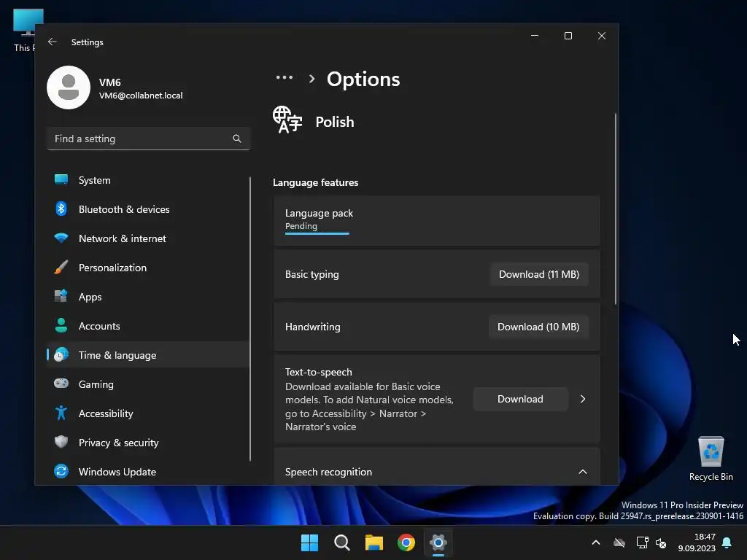Open the Apps category
This screenshot has height=560, width=747.
click(148, 296)
